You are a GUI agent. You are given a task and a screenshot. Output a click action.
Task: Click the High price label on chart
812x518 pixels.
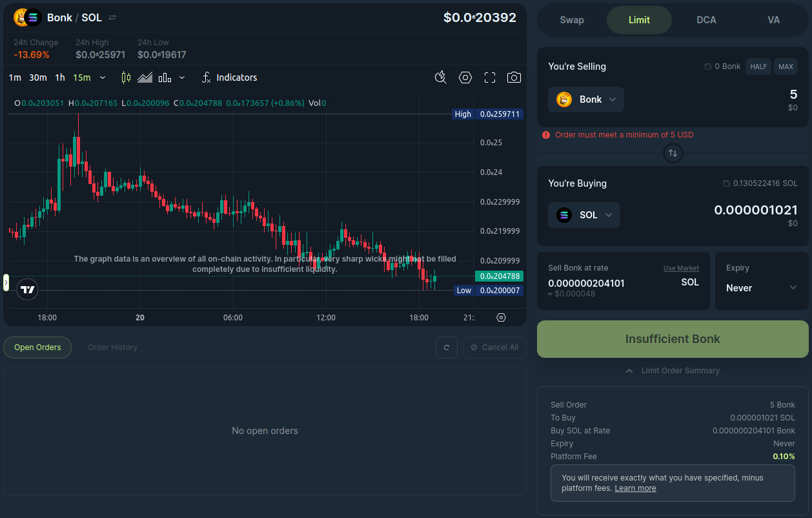463,114
